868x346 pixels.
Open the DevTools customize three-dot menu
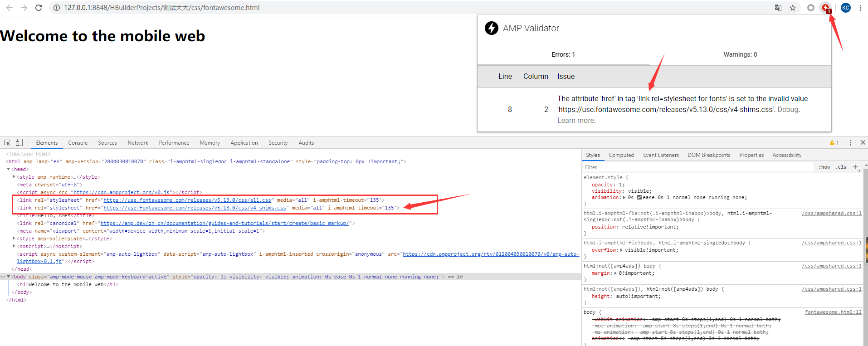(x=850, y=142)
